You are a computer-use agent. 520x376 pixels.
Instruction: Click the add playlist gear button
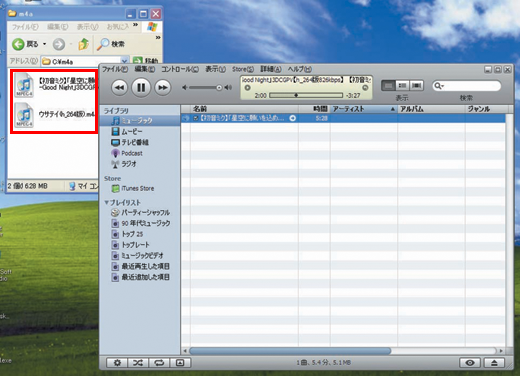tap(117, 363)
